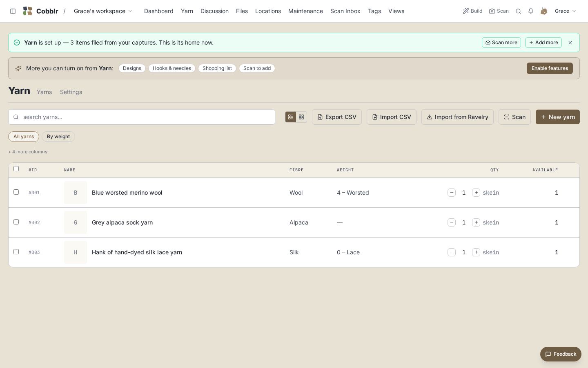Image resolution: width=588 pixels, height=368 pixels.
Task: Toggle the sidebar panel icon
Action: 13,11
